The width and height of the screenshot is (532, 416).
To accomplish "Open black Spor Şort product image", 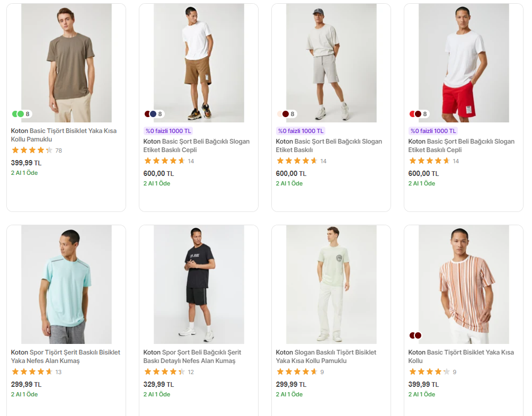I will click(x=199, y=285).
